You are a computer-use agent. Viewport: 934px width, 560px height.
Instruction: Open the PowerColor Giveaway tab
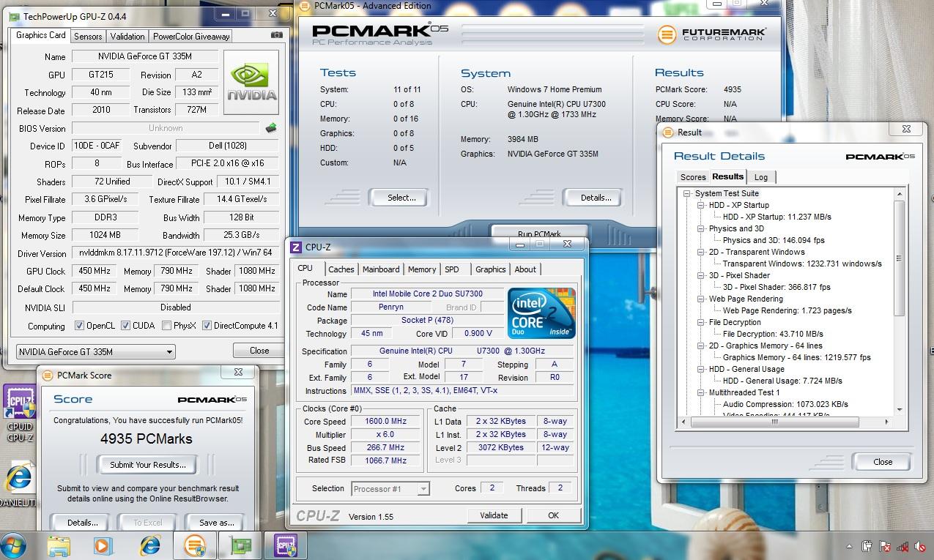[x=191, y=36]
